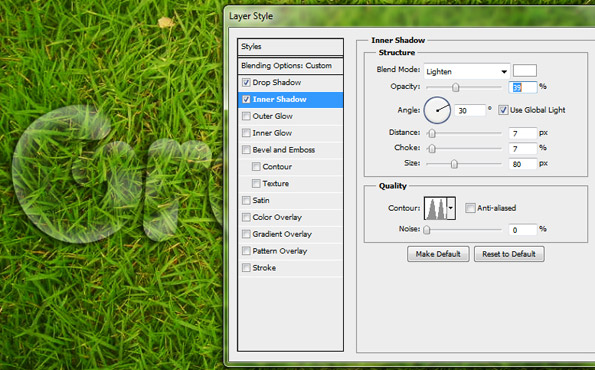Click the Choke slider handle
The image size is (595, 370).
pos(432,149)
